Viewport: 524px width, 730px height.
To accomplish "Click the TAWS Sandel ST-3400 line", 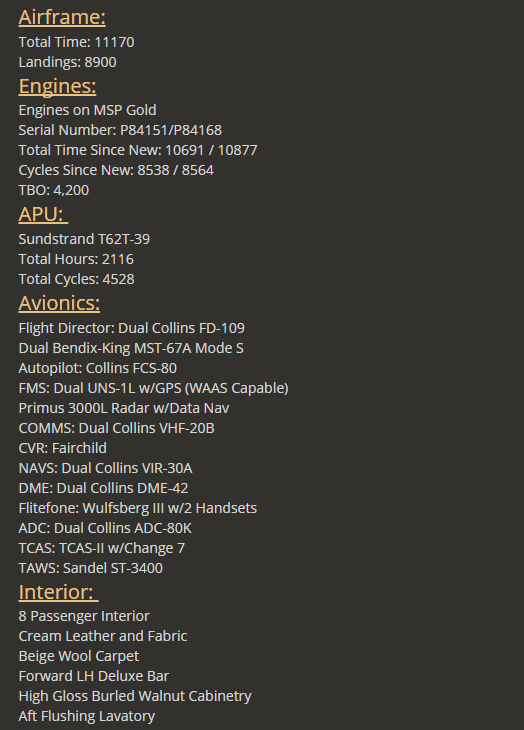I will pyautogui.click(x=91, y=568).
